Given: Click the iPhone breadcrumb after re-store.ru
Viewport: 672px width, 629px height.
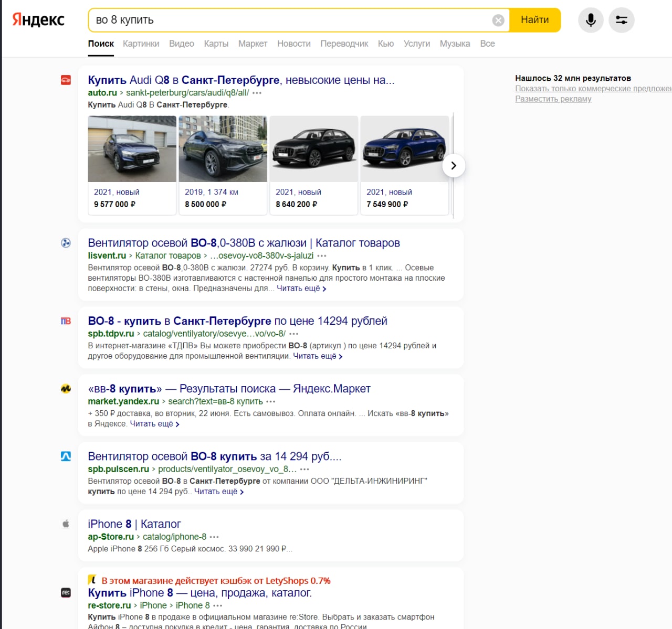Looking at the screenshot, I should tap(153, 605).
